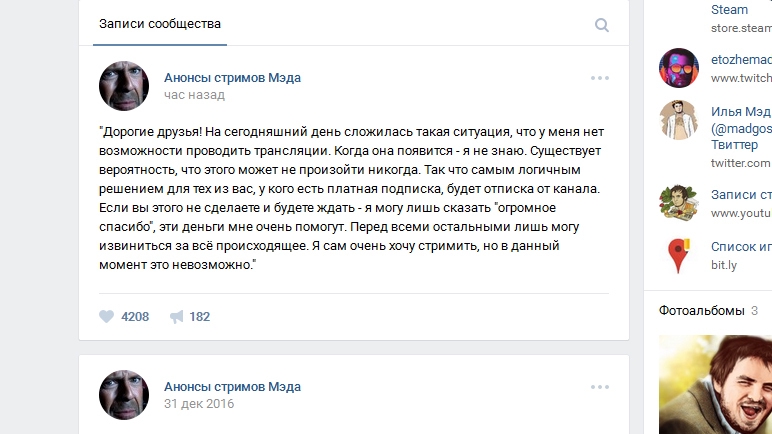Open the 31 дек 2016 timestamp link

coord(199,403)
